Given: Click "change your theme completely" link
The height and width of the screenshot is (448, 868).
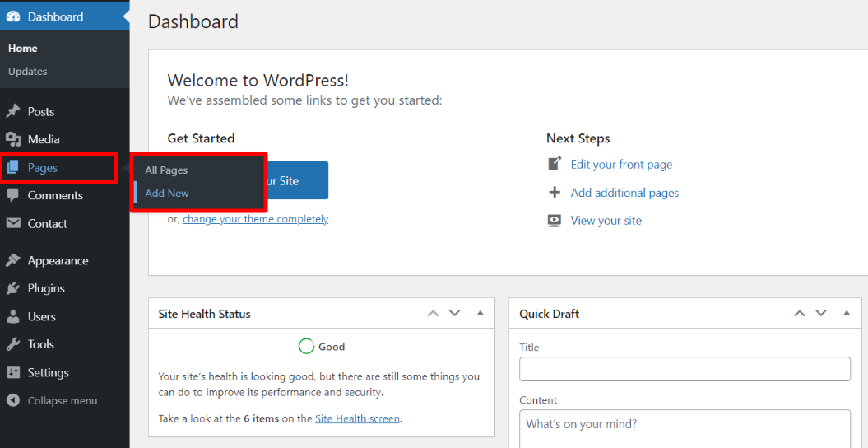Looking at the screenshot, I should click(x=255, y=219).
